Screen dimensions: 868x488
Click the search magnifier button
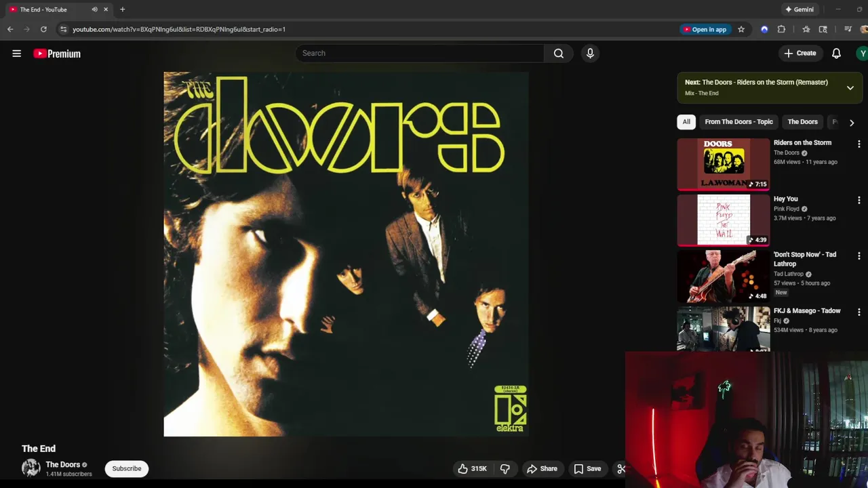(x=558, y=53)
